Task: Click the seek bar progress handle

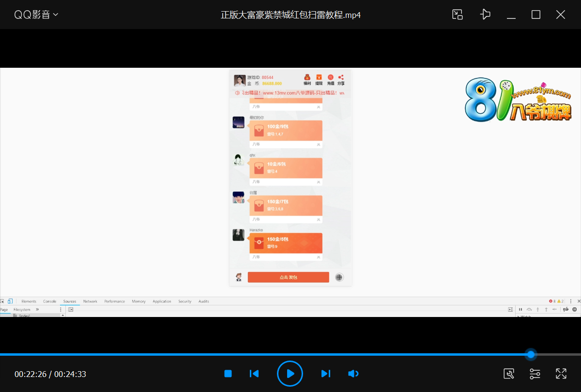Action: pyautogui.click(x=531, y=355)
